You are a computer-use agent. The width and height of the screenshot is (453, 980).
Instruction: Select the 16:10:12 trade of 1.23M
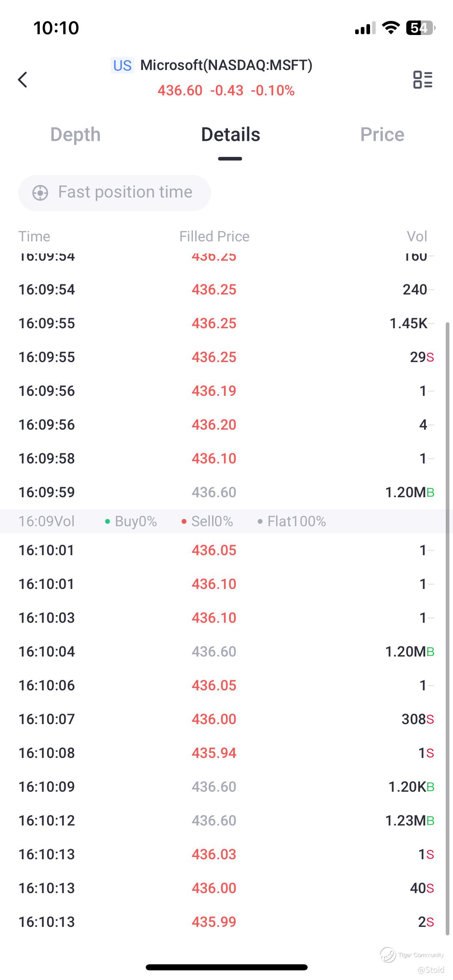click(226, 820)
